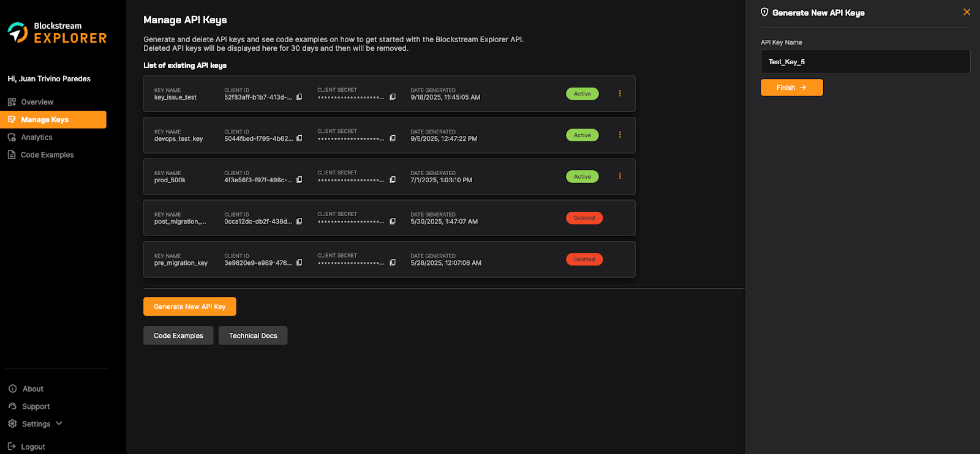Click the Code Examples document icon in sidebar

[12, 155]
